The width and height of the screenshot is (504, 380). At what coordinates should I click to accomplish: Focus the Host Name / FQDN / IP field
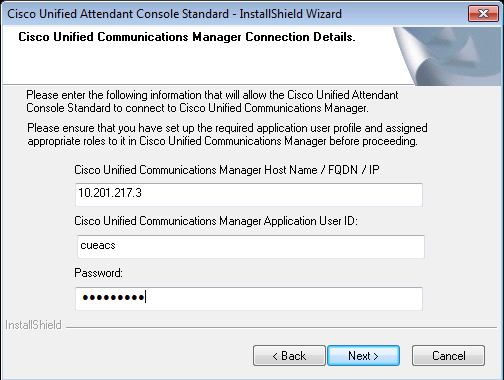coord(249,195)
